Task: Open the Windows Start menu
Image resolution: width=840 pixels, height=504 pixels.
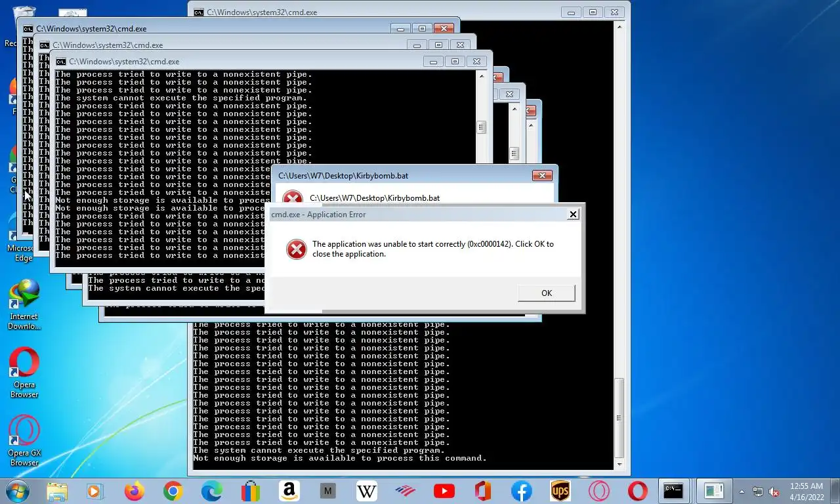Action: pyautogui.click(x=16, y=490)
